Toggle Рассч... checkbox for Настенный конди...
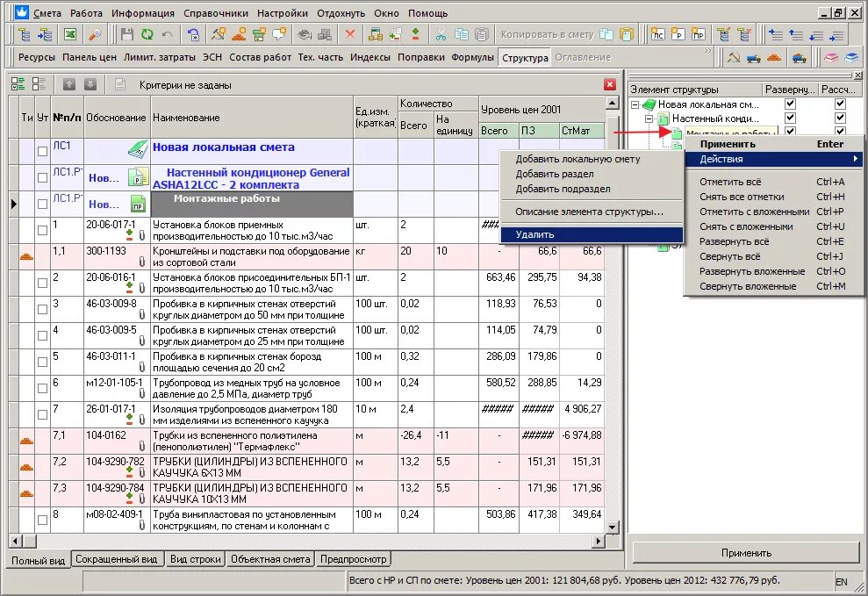This screenshot has height=596, width=868. click(840, 118)
